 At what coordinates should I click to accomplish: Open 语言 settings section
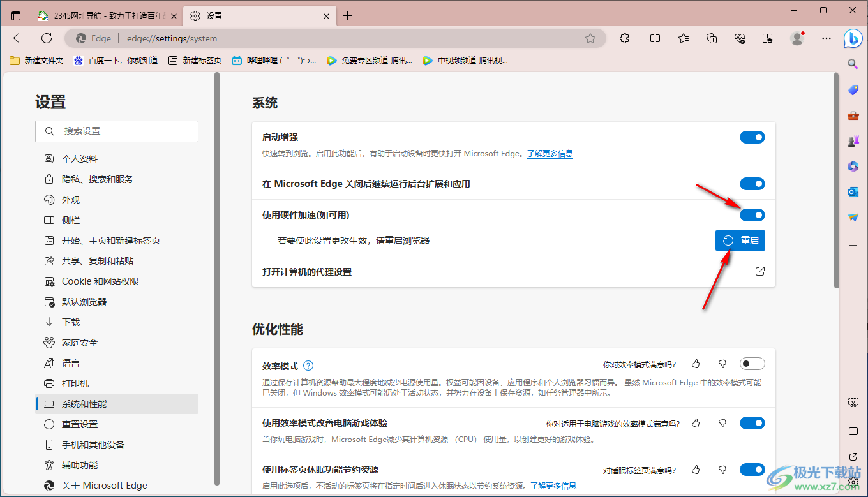[x=117, y=363]
